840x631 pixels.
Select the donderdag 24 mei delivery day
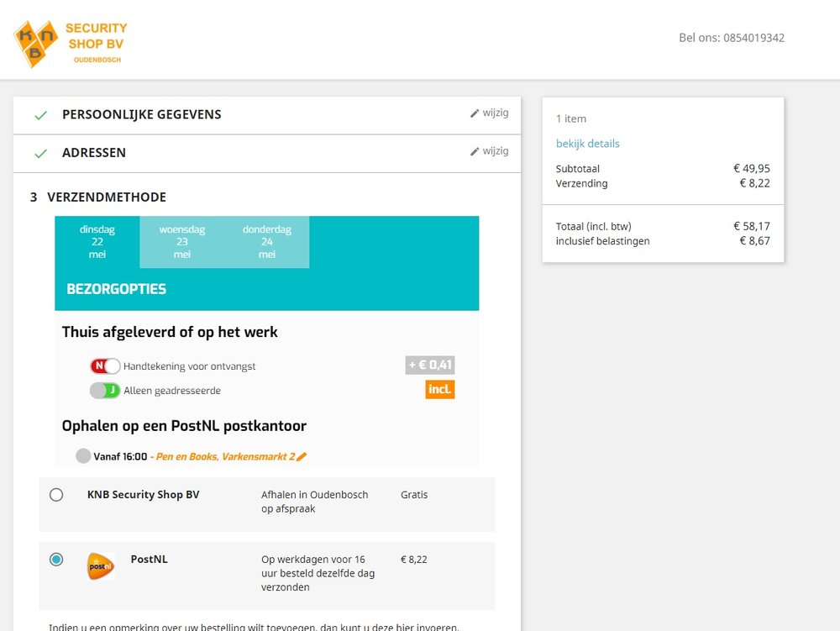click(267, 240)
